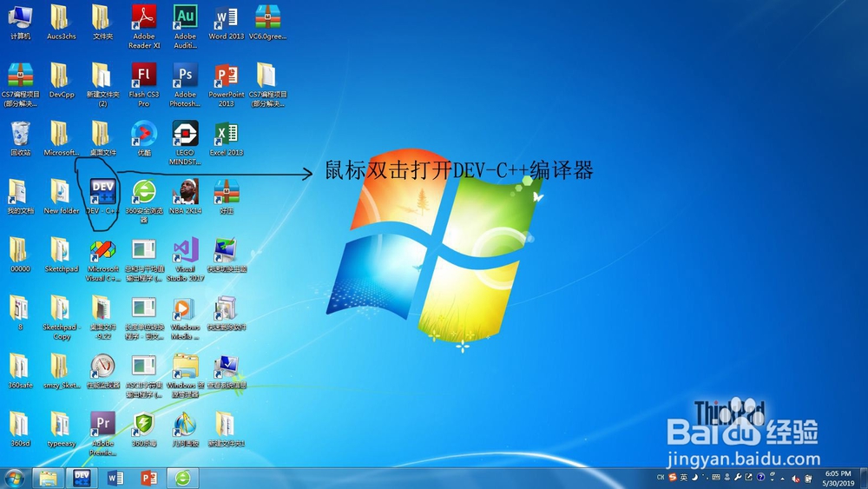Select the 优酷 Youku shortcut
Screen dimensions: 868x489
click(144, 138)
